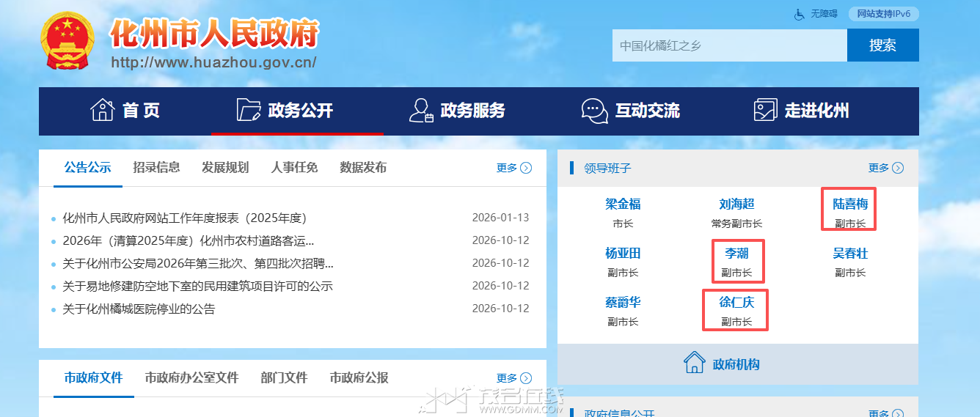
Task: Switch to the 公告公示 tab
Action: [87, 167]
